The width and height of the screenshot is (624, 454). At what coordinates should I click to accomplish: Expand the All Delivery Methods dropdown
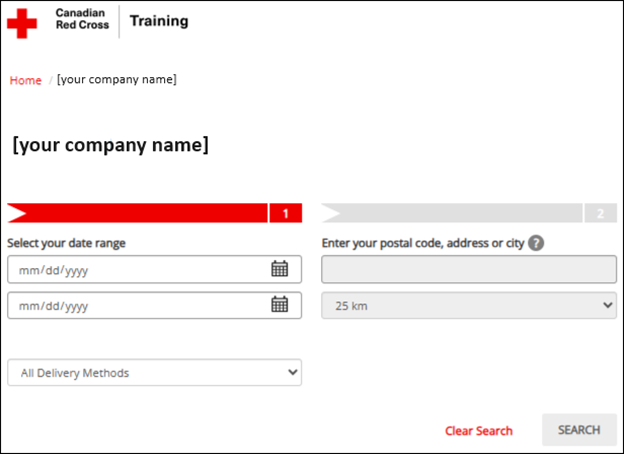154,373
